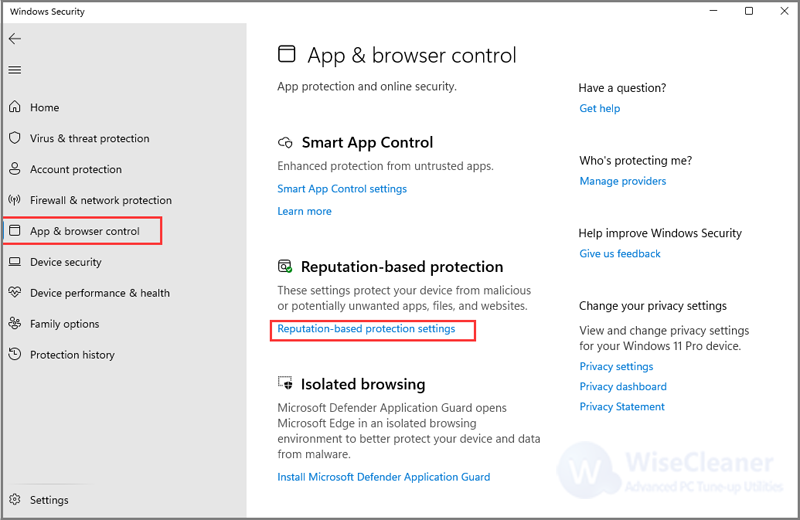Click Learn more under Smart App Control
The width and height of the screenshot is (800, 520).
(x=304, y=211)
